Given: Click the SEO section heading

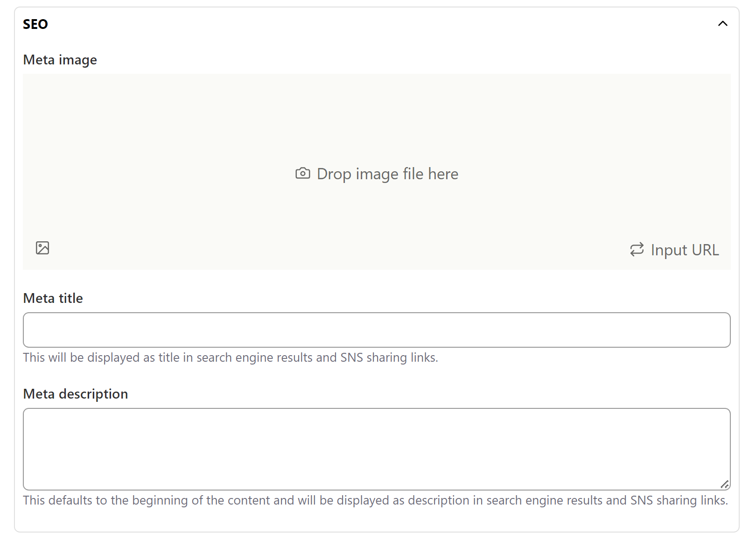Looking at the screenshot, I should 35,24.
